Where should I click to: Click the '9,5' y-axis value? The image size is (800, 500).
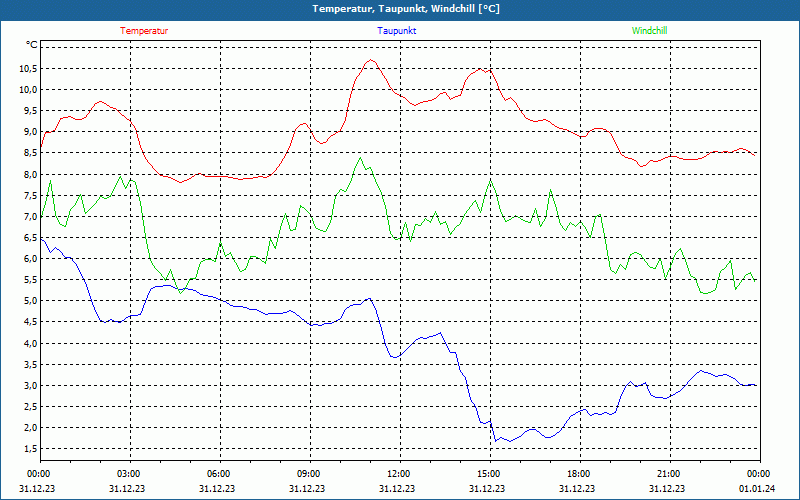31,111
